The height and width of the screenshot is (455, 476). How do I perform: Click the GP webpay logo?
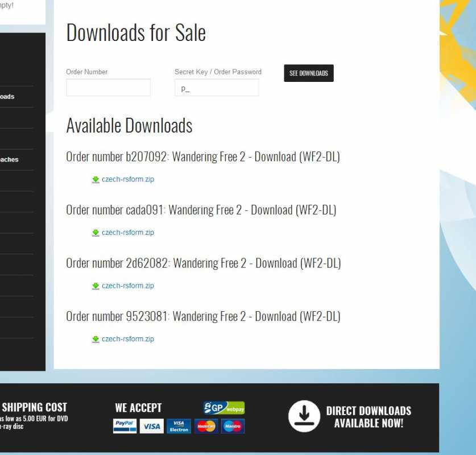point(224,408)
